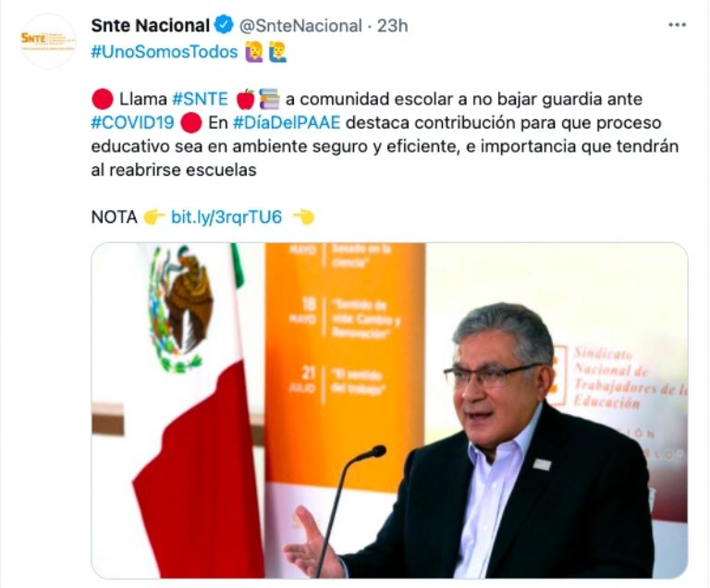Open the three-dot more options menu

tap(677, 25)
